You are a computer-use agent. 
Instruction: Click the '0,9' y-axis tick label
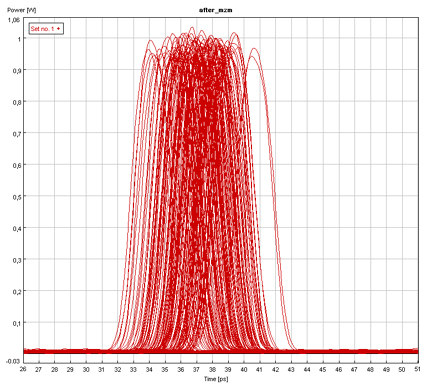pyautogui.click(x=17, y=70)
